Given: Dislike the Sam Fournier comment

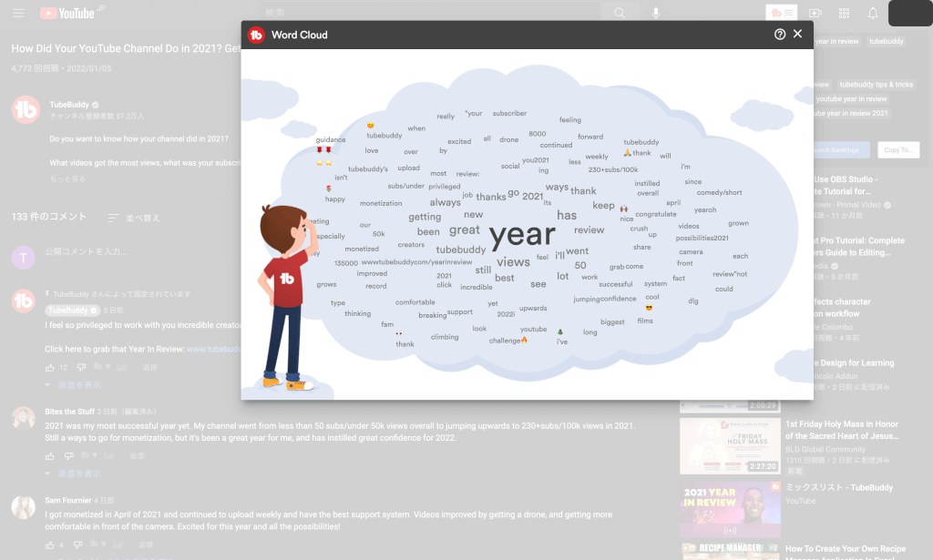Looking at the screenshot, I should coord(78,545).
